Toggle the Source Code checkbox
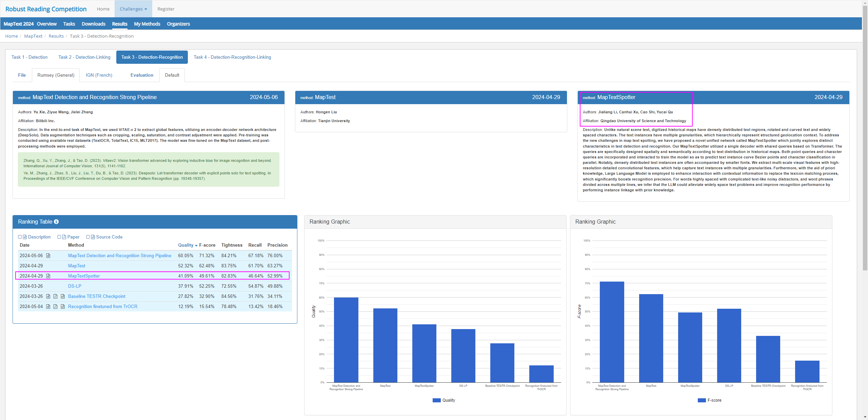Viewport: 868px width, 420px height. tap(88, 237)
